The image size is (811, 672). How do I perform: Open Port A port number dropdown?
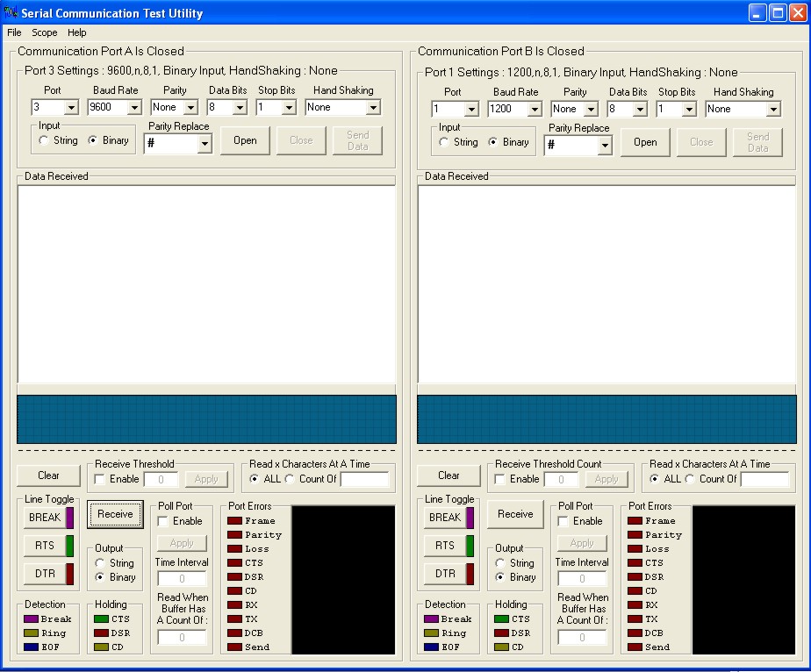pos(71,108)
